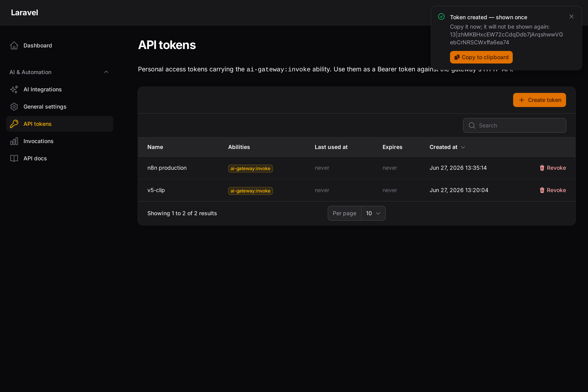Click trash icon for n8n production row

pyautogui.click(x=542, y=168)
